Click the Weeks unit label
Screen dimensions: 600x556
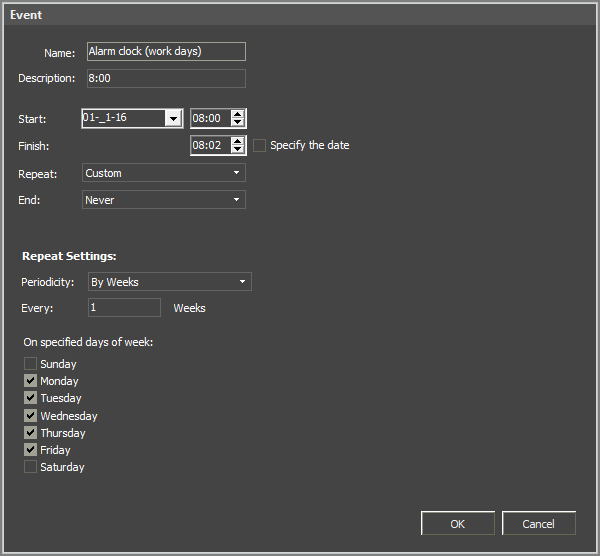(x=189, y=308)
